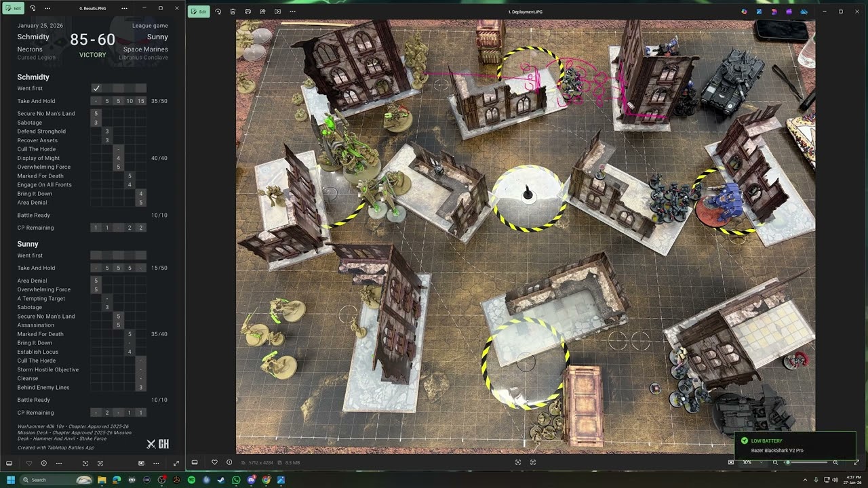Click actual-size icon in the Deployment.JPG bottom bar

(x=533, y=462)
